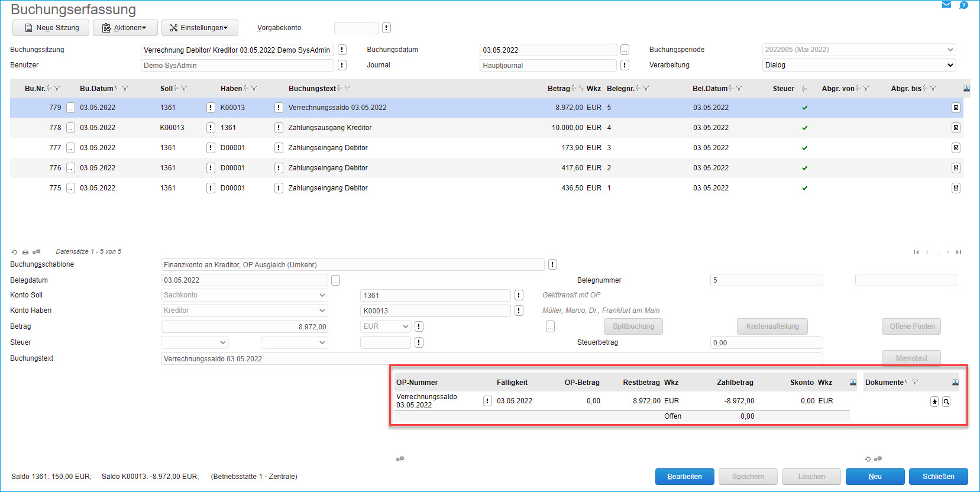The height and width of the screenshot is (492, 980).
Task: Click the Bearbeiten button
Action: (x=684, y=477)
